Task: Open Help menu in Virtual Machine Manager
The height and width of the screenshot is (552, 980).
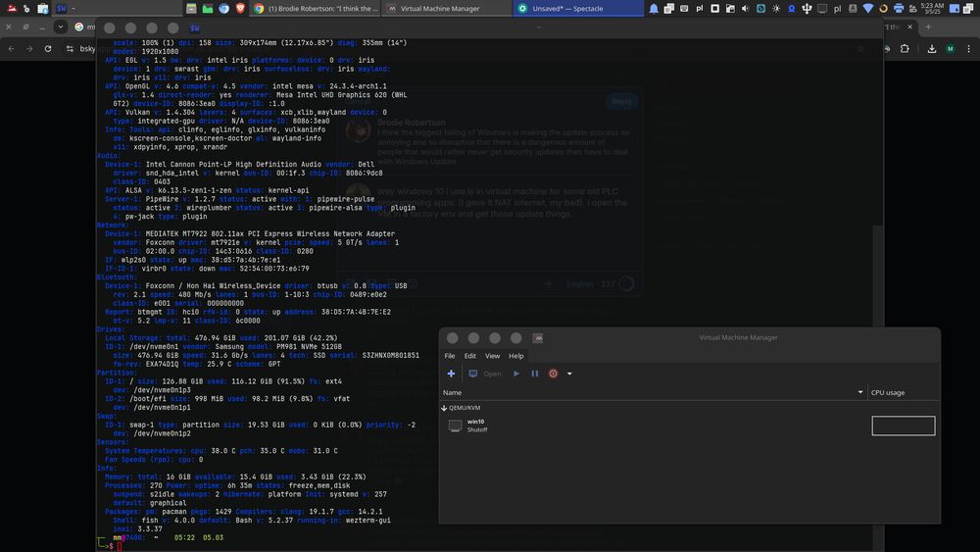Action: (516, 356)
